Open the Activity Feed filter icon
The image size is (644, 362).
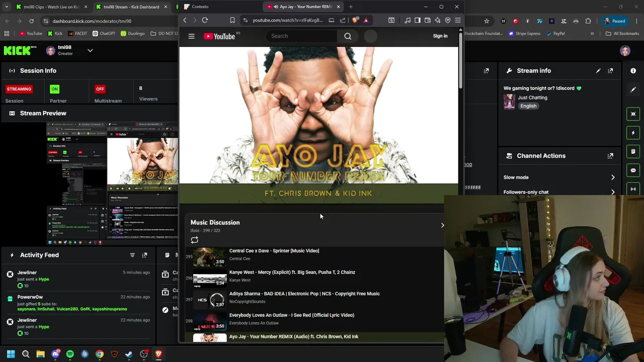132,255
